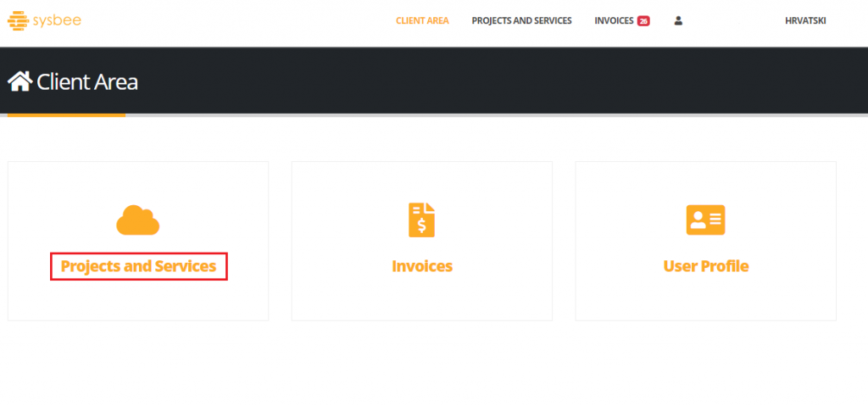
Task: Go to PROJECTS AND SERVICES in top navigation
Action: [x=521, y=20]
